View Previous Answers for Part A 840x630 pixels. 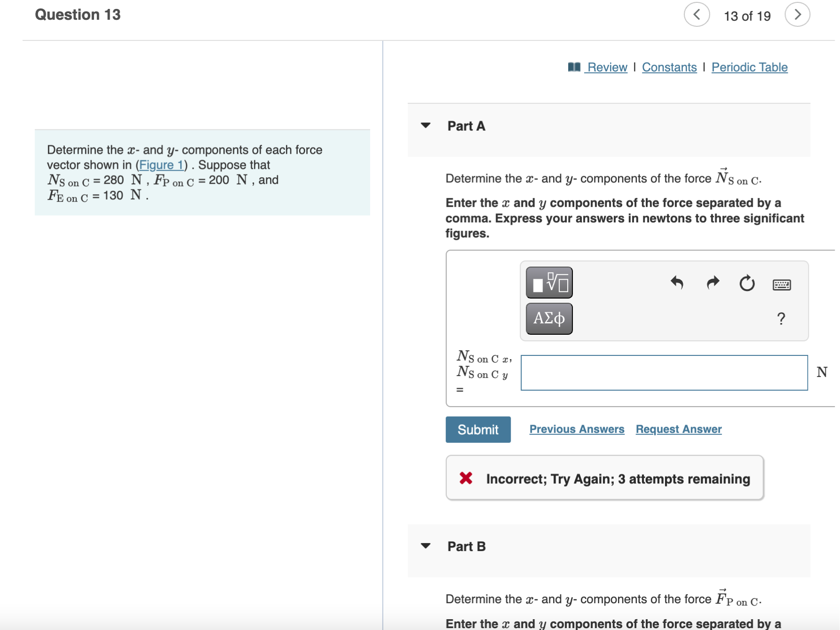pyautogui.click(x=577, y=429)
